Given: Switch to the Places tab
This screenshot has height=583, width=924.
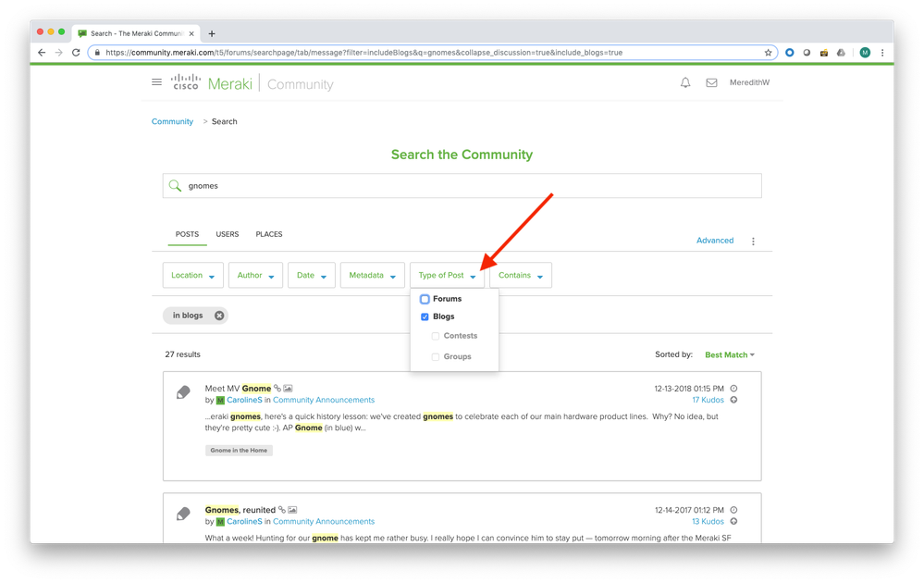Looking at the screenshot, I should [269, 234].
